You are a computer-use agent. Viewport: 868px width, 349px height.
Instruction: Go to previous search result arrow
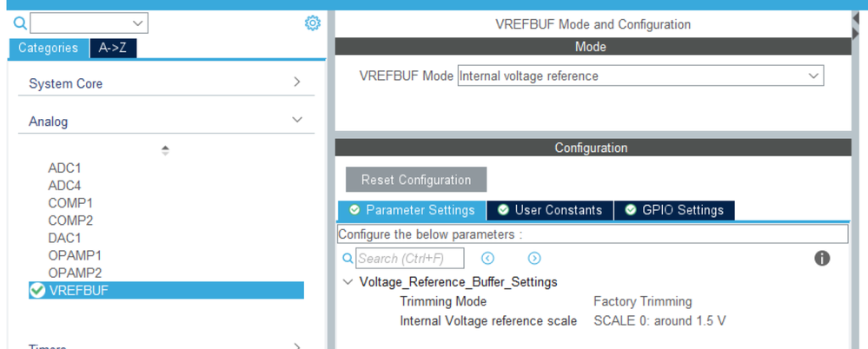tap(487, 259)
